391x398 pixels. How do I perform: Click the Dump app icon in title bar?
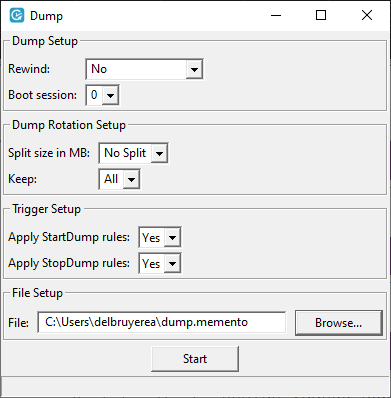tap(17, 15)
